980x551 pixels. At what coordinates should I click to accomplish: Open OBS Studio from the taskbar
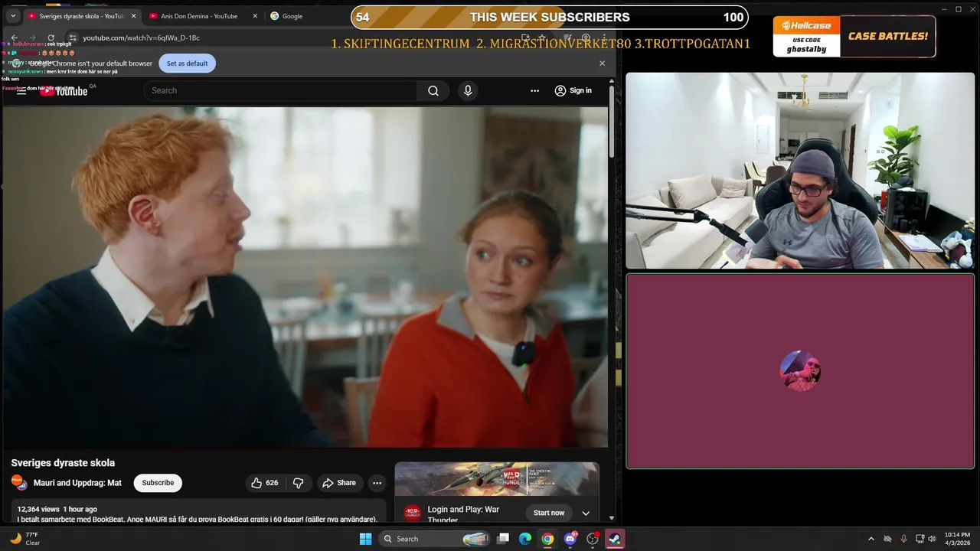click(592, 539)
